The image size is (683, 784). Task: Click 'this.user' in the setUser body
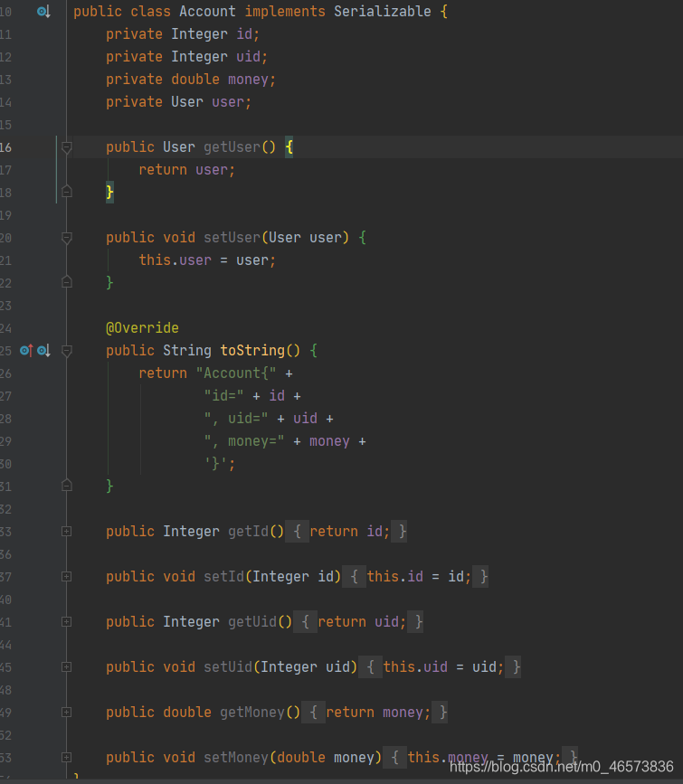[175, 260]
